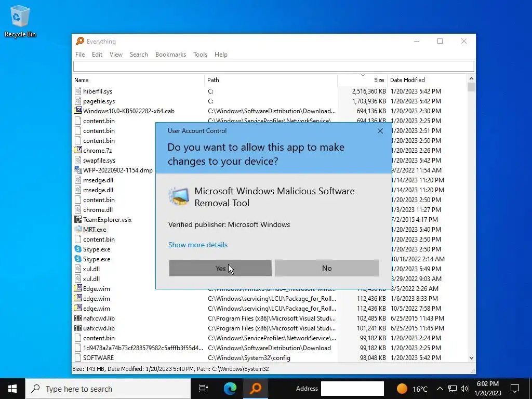
Task: Click the Everything magnifier title bar icon
Action: coord(80,41)
